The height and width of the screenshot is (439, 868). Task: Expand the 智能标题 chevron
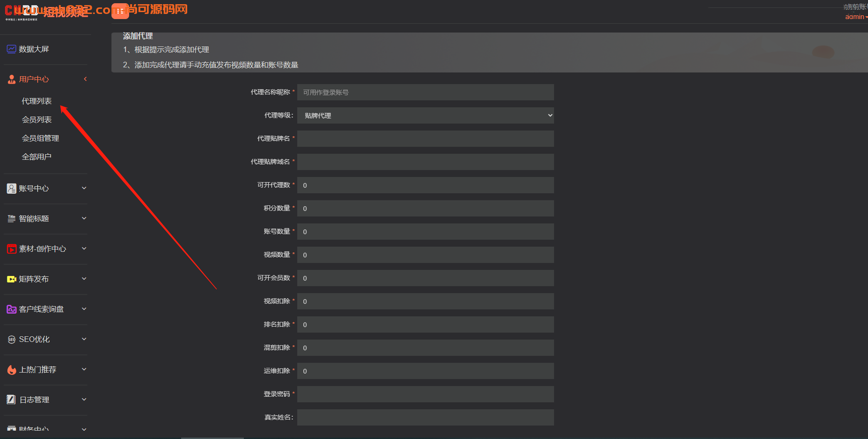pyautogui.click(x=84, y=218)
